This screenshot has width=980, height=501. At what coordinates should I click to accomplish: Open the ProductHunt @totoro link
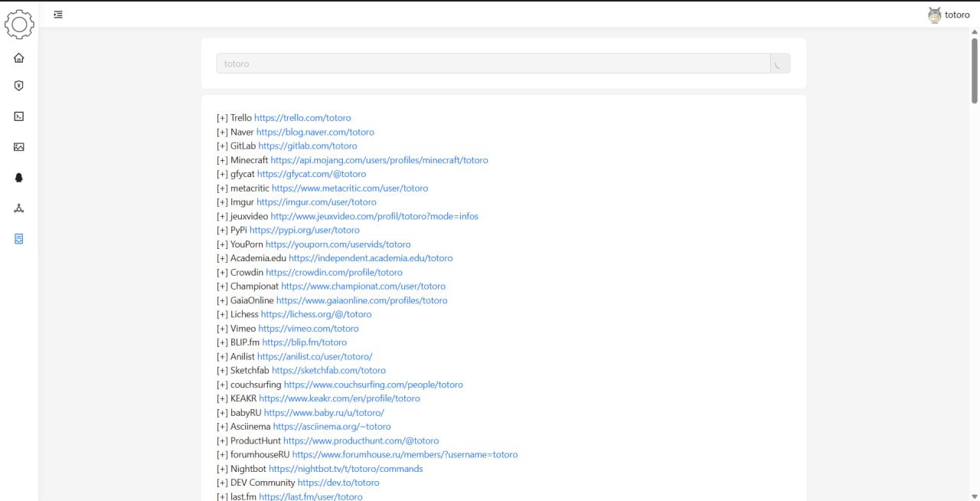click(x=361, y=440)
